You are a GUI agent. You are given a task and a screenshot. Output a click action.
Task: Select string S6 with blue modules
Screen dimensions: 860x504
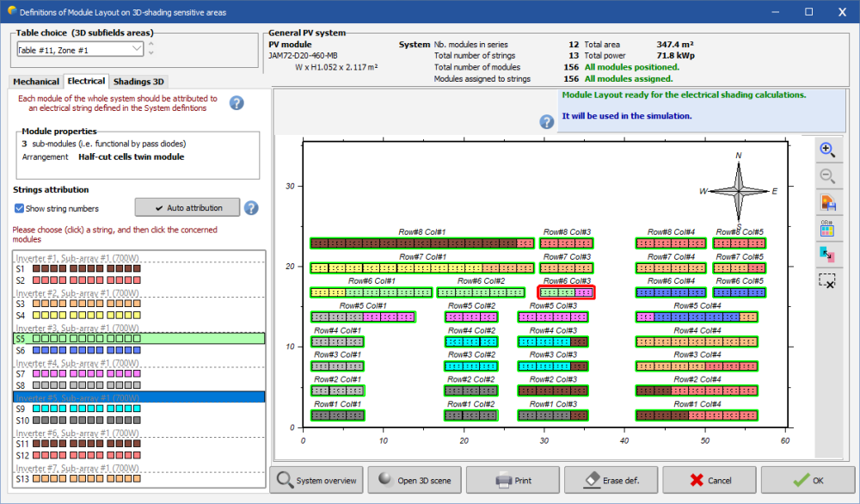point(86,351)
